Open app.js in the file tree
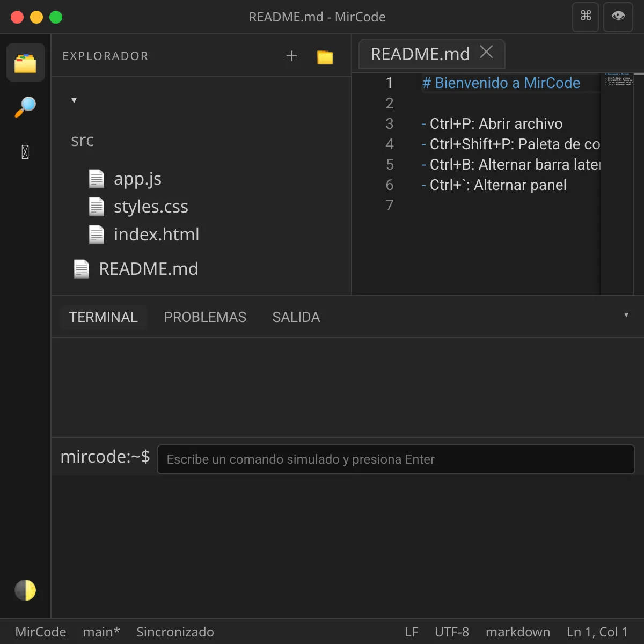This screenshot has height=644, width=644. click(137, 179)
